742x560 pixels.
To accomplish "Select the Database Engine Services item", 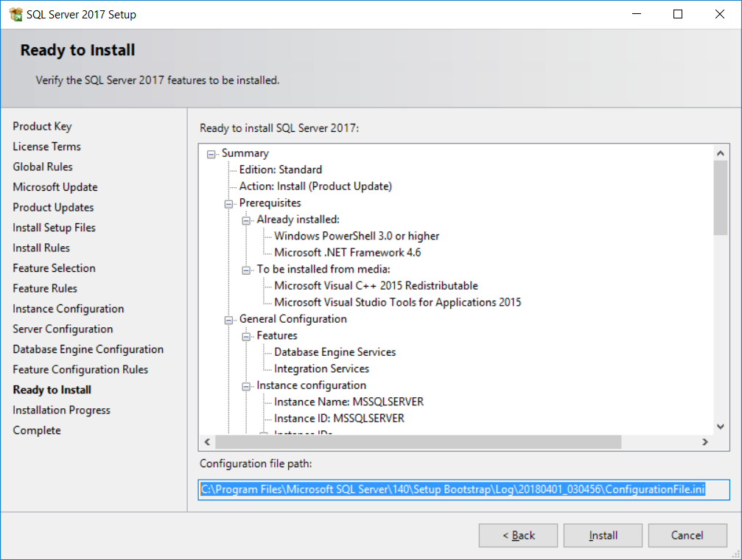I will (x=335, y=352).
